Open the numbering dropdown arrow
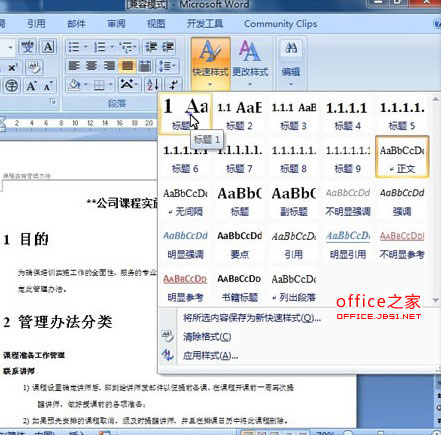Viewport: 441px width, 435px height. point(112,47)
